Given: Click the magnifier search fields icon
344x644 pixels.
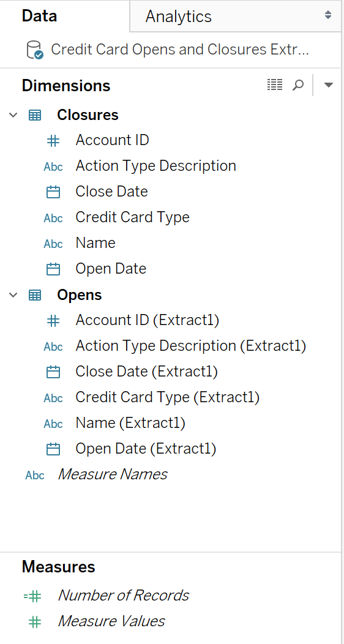Looking at the screenshot, I should 298,85.
